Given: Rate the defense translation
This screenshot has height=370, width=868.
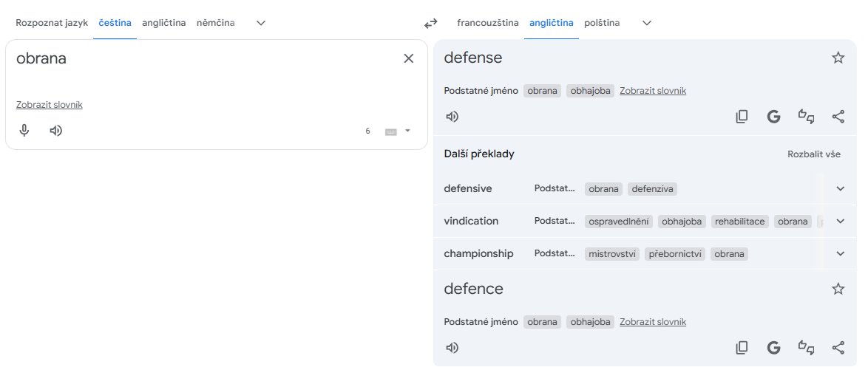Looking at the screenshot, I should [806, 117].
